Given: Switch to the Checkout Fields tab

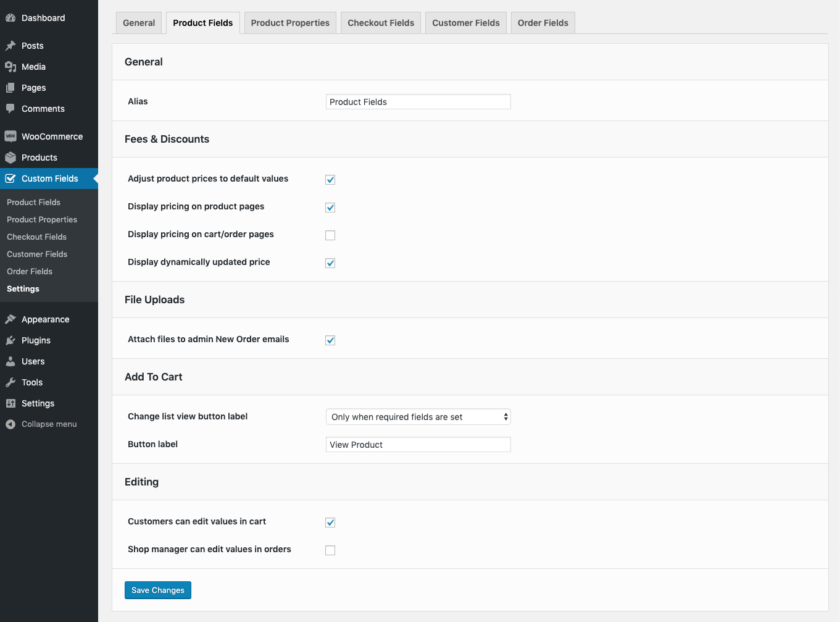Looking at the screenshot, I should 381,23.
